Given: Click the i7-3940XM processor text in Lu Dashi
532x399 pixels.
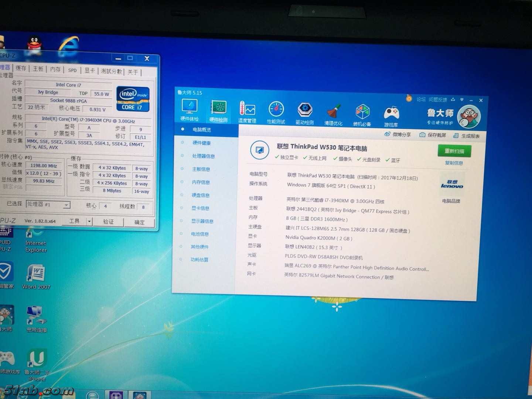Looking at the screenshot, I should [x=335, y=201].
